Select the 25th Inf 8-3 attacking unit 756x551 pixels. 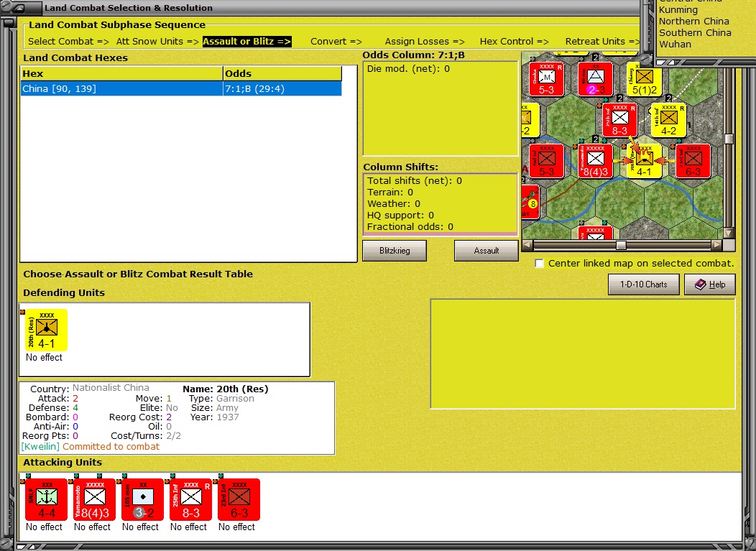[x=191, y=499]
